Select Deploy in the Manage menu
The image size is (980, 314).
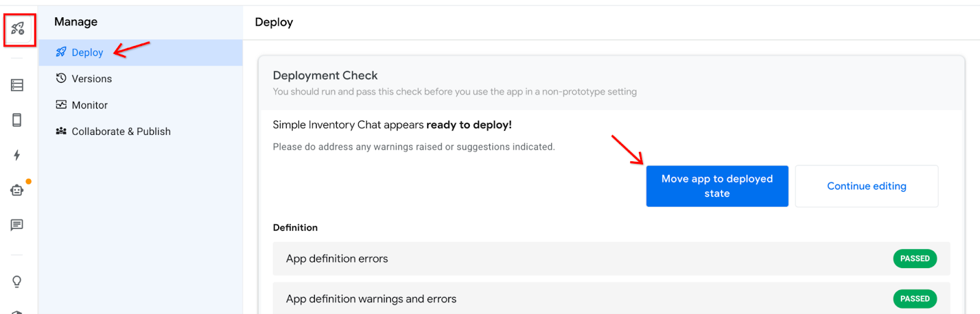click(x=87, y=53)
